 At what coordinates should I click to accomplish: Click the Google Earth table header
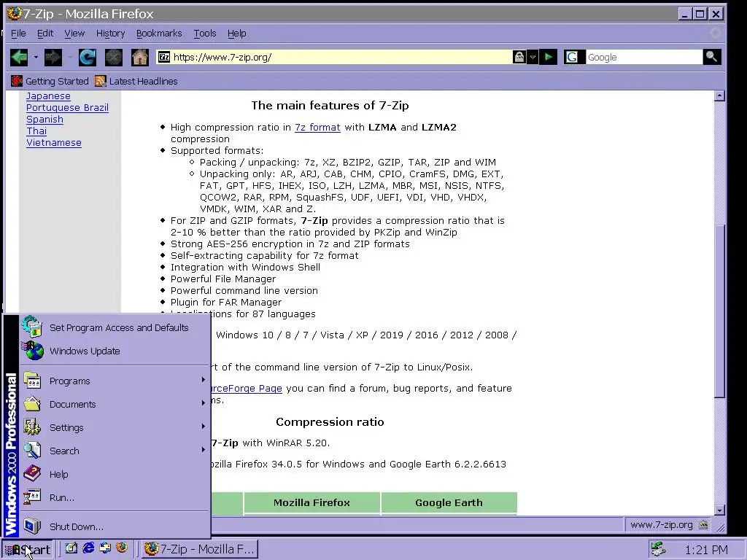point(449,503)
